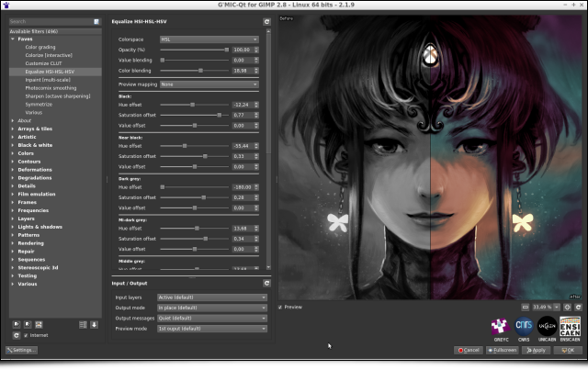Viewport: 588px width, 370px height.
Task: Toggle filter selection mode list icon
Action: pyautogui.click(x=83, y=325)
